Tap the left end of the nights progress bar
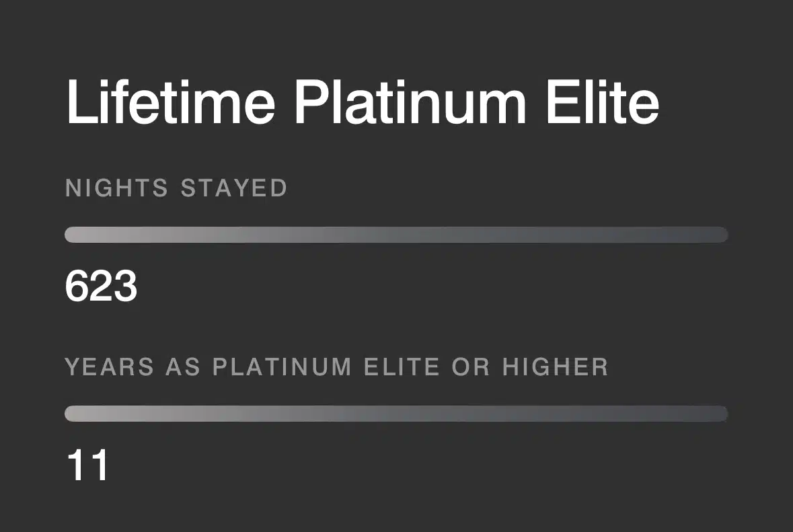This screenshot has height=532, width=793. 74,234
